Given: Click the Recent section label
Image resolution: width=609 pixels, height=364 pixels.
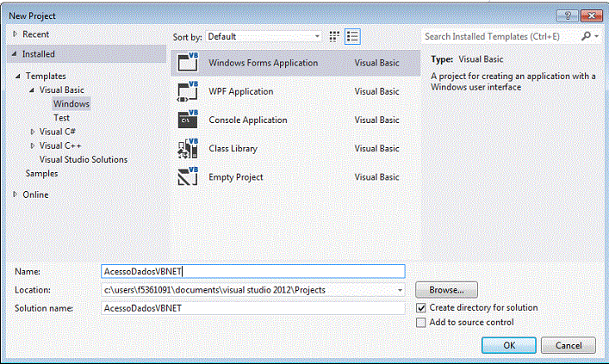Looking at the screenshot, I should point(35,34).
